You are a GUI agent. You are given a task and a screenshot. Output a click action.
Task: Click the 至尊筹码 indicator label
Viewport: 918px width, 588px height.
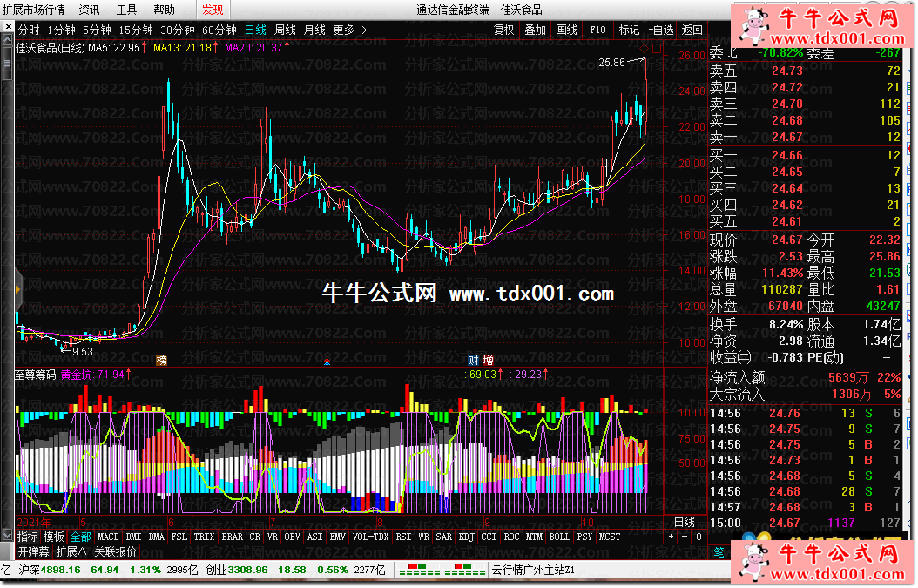click(x=35, y=375)
